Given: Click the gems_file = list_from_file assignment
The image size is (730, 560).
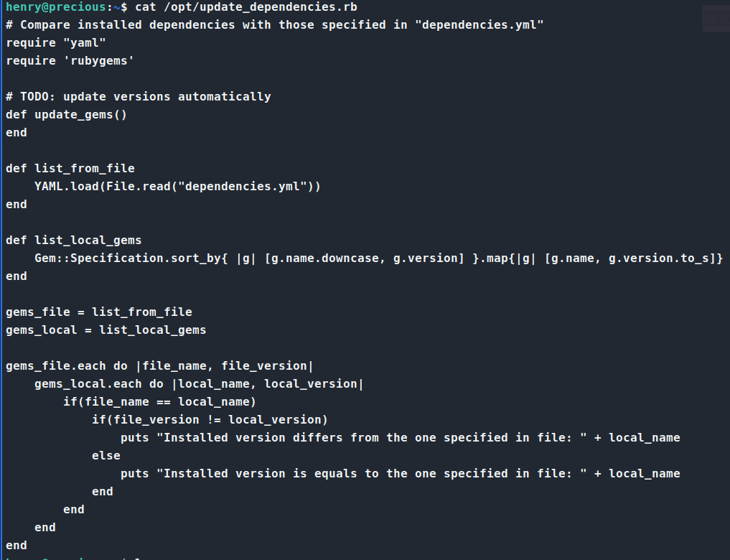Looking at the screenshot, I should click(99, 312).
